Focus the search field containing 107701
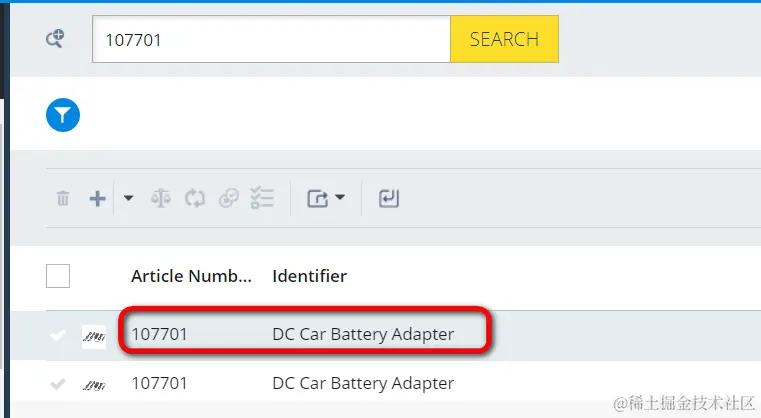The image size is (761, 418). [x=271, y=39]
